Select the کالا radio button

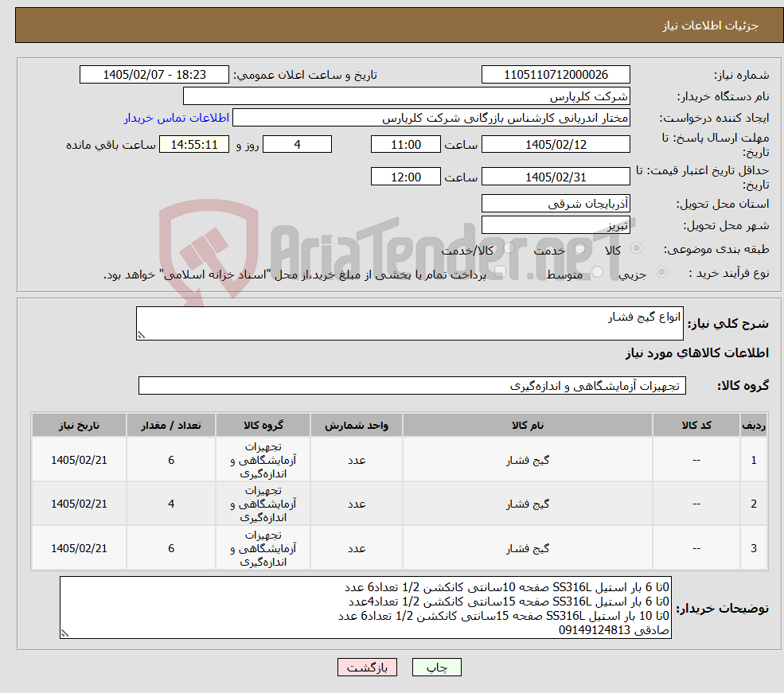tap(637, 247)
